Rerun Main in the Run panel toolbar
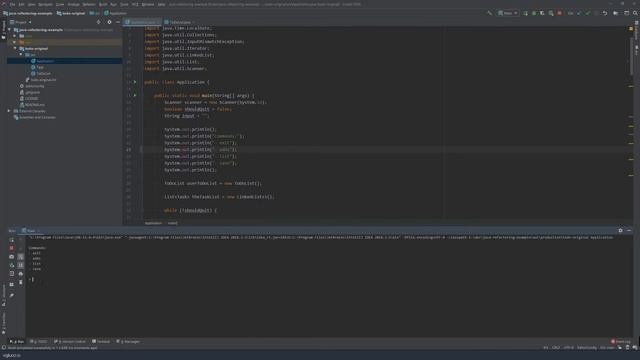640x360 pixels. [11, 240]
